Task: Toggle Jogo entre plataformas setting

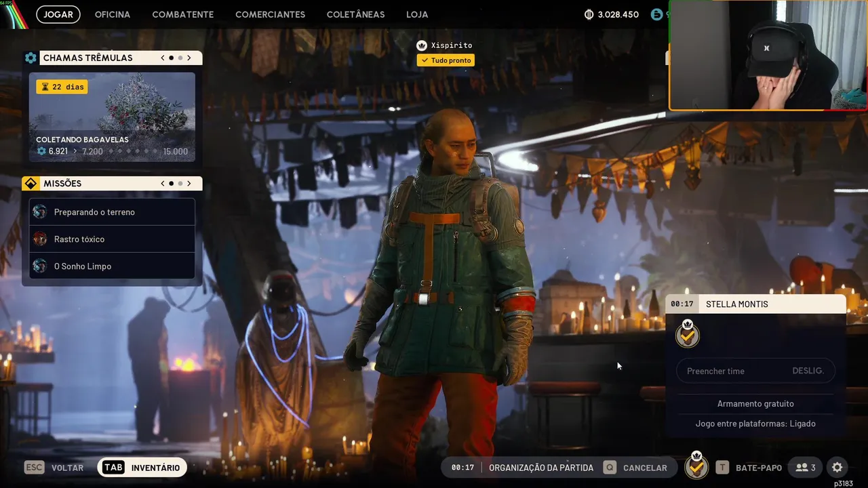Action: [x=755, y=424]
